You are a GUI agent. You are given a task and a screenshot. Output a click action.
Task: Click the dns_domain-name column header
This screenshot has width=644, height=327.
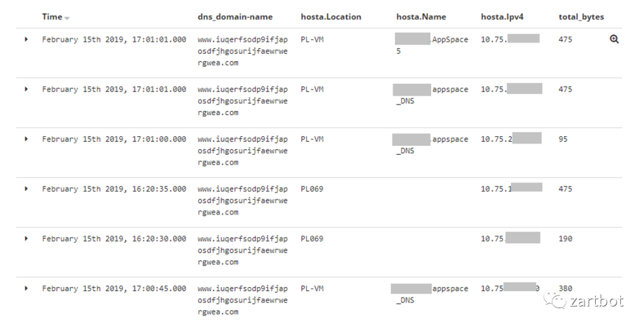click(x=235, y=17)
